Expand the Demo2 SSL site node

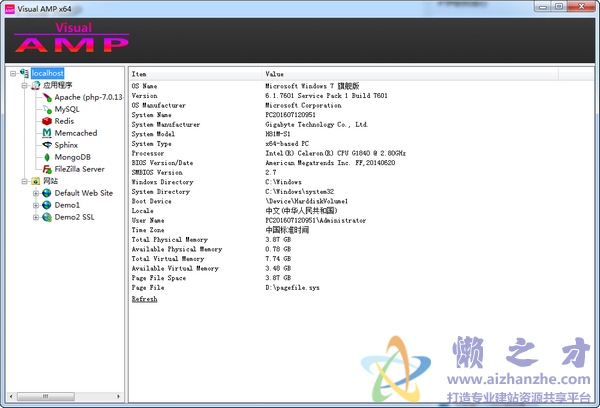[x=36, y=217]
